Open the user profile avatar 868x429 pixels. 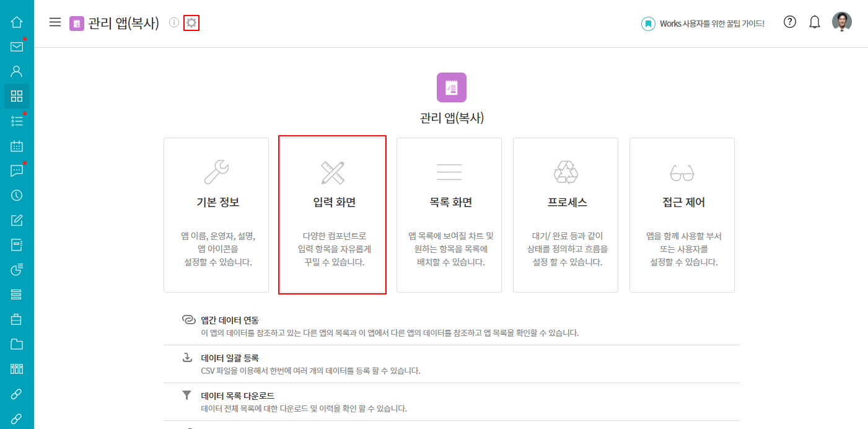tap(841, 22)
